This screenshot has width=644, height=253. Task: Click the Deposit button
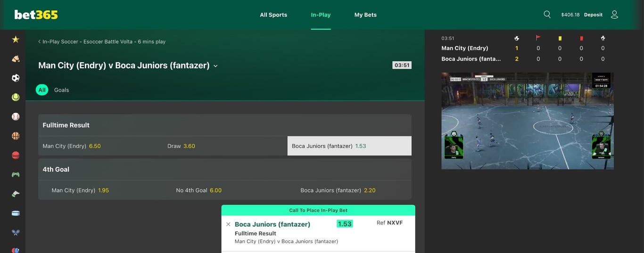coord(593,15)
